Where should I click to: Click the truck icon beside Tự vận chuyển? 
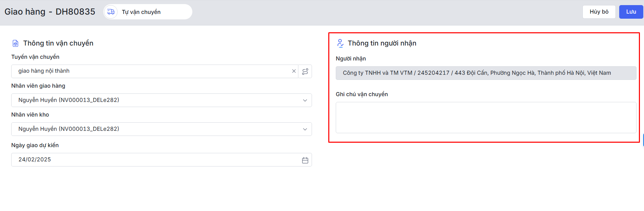[111, 12]
